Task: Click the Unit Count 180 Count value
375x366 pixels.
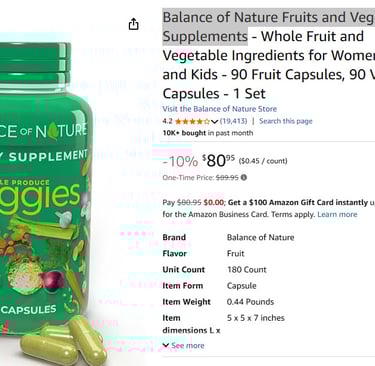Action: 247,270
